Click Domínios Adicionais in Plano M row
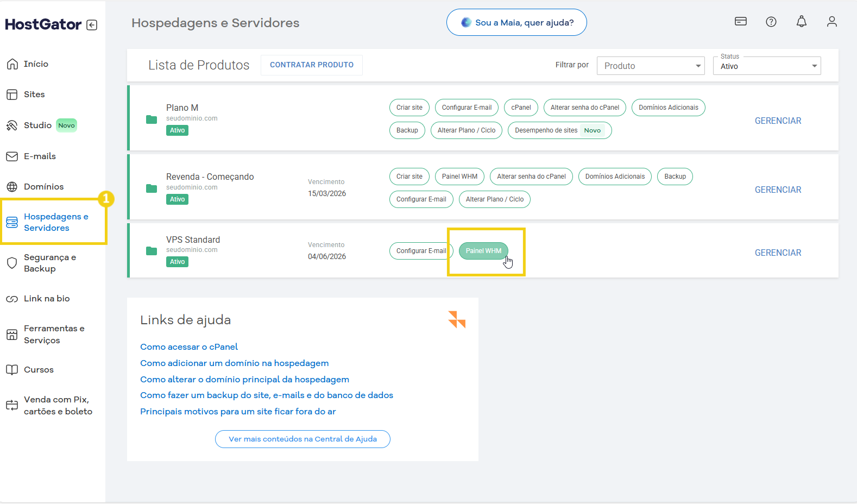 (669, 108)
